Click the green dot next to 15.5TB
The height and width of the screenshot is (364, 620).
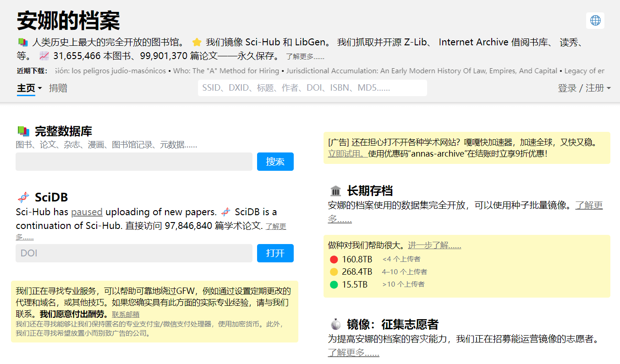point(334,285)
